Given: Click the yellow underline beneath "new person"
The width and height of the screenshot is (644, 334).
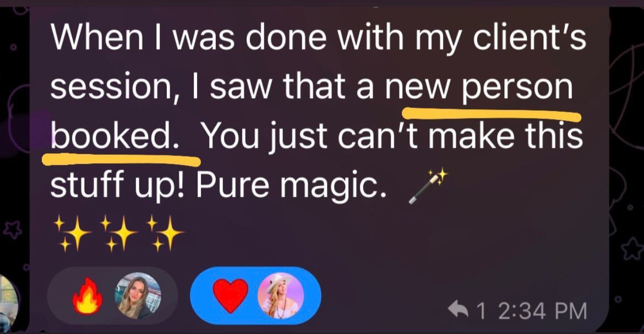Looking at the screenshot, I should click(492, 115).
